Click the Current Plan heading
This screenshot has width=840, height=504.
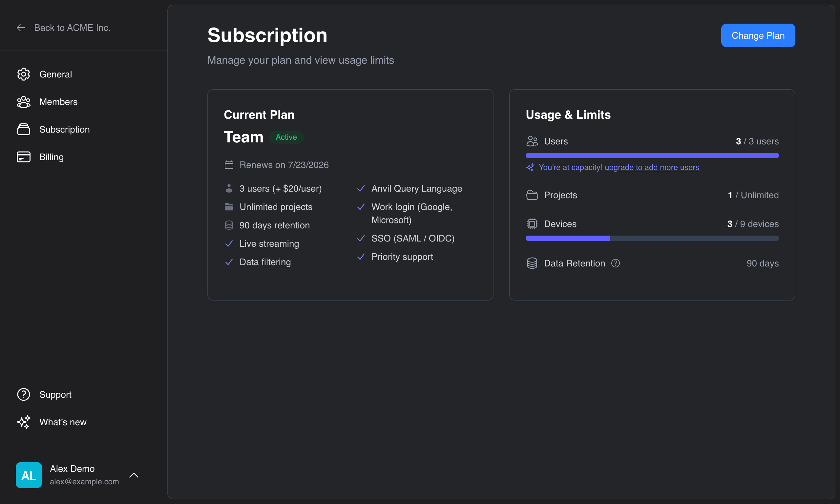tap(259, 115)
